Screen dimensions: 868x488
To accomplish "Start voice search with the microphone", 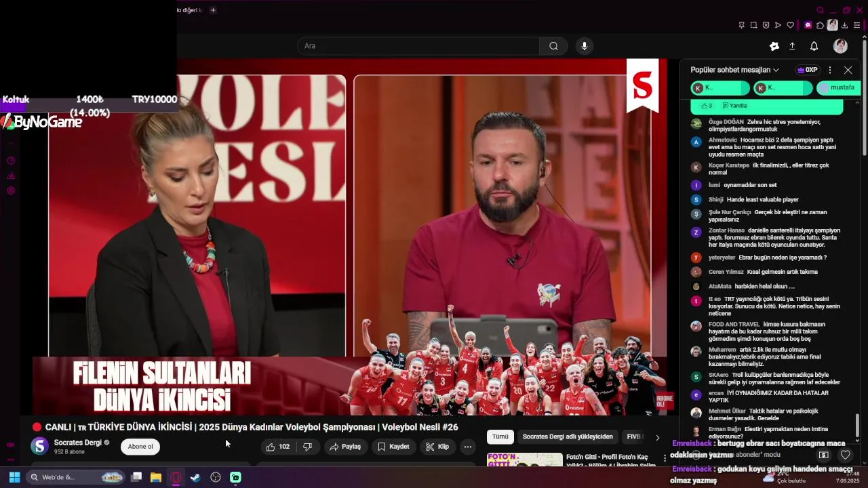I will (x=585, y=46).
